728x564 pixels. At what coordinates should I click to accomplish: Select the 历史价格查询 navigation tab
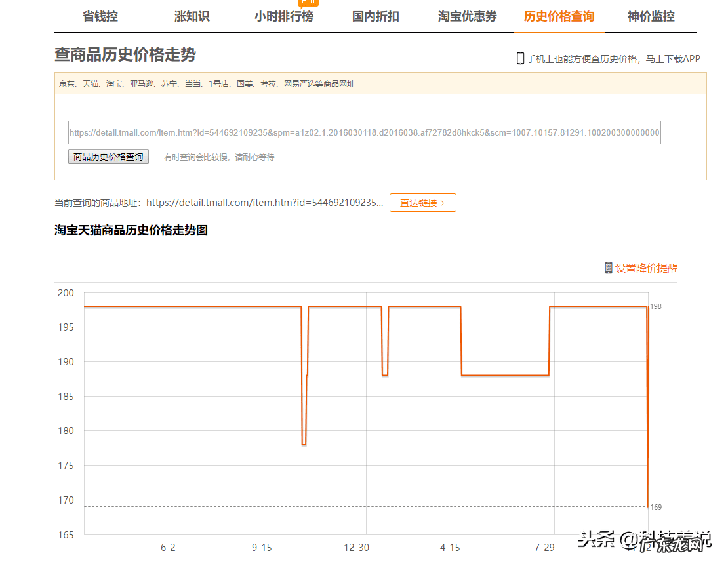click(x=559, y=17)
